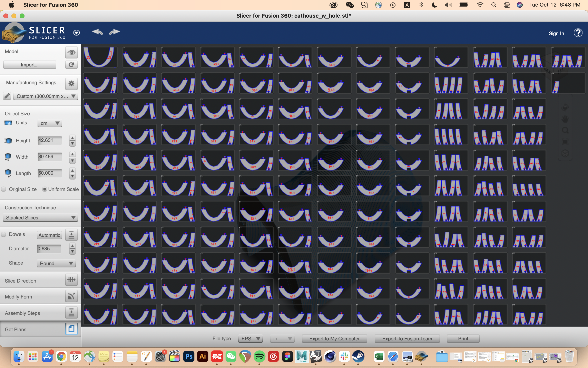Open Spotify from the dock

[x=259, y=357]
